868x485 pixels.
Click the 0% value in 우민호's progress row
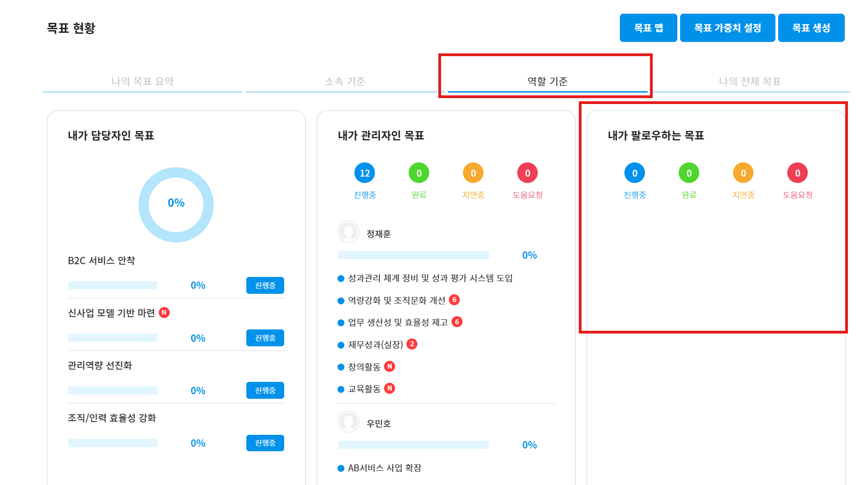pos(530,445)
